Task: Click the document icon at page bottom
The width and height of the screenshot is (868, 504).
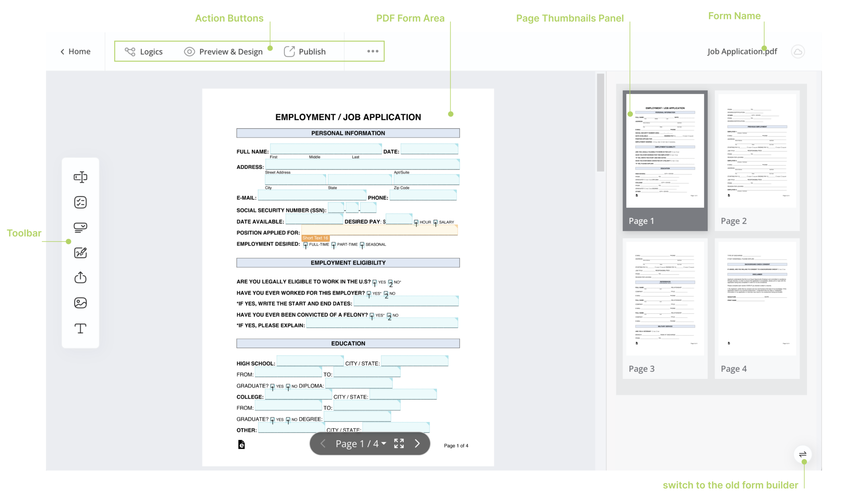Action: point(241,444)
